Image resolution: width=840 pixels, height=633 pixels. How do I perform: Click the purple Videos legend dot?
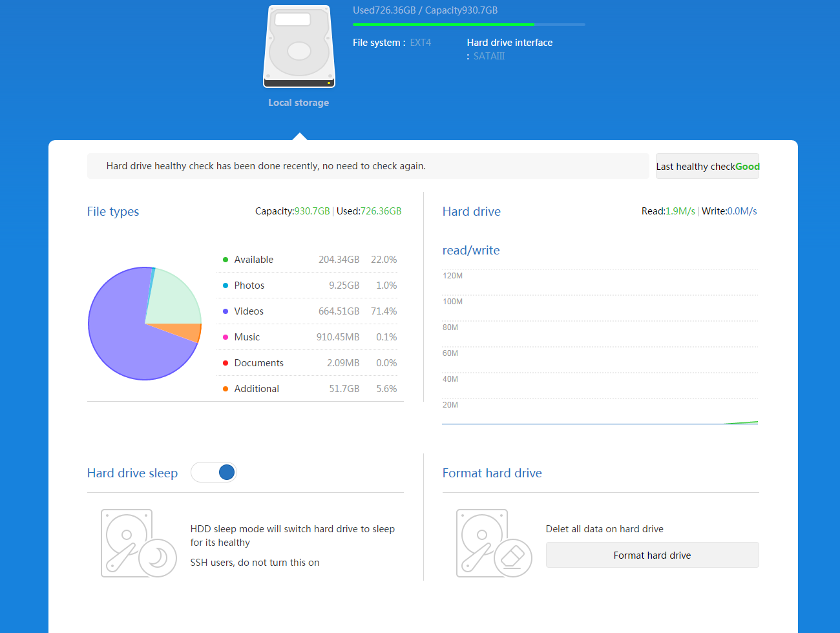[226, 311]
